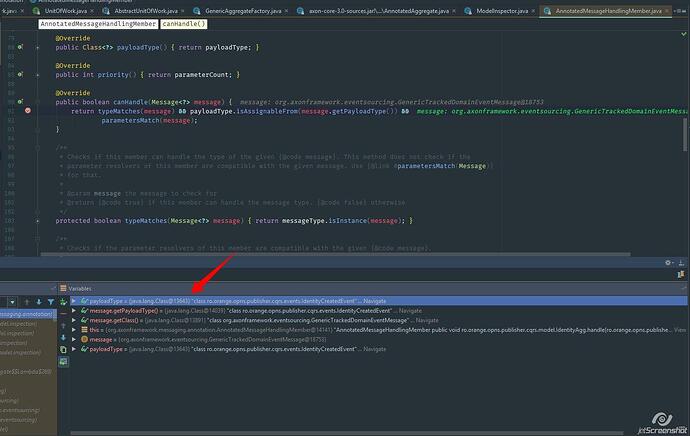
Task: Expand the message.getClass() watch row
Action: [x=74, y=320]
